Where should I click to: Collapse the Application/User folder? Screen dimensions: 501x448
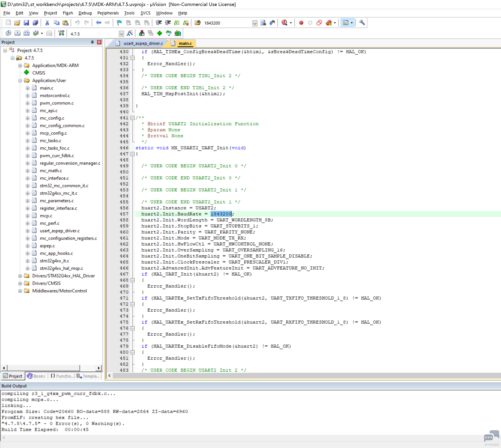tap(20, 80)
